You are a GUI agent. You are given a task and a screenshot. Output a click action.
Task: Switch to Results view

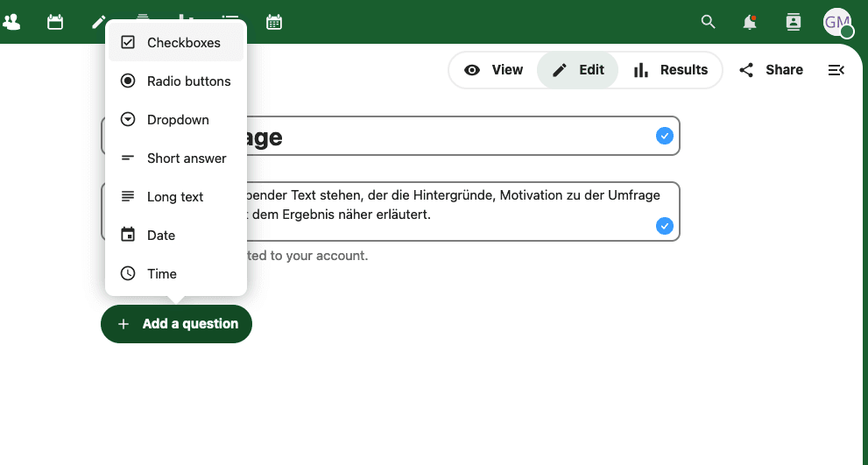[x=671, y=70]
